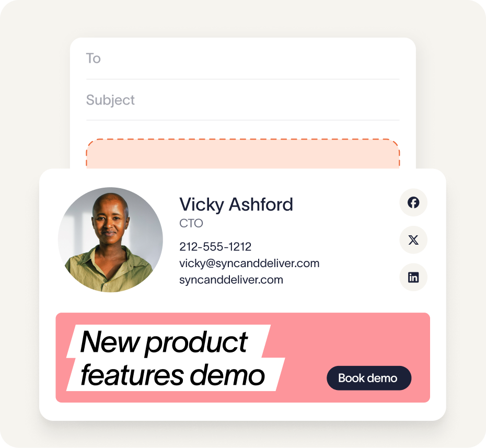This screenshot has height=448, width=486.
Task: Click the white card space below the banner
Action: click(242, 411)
